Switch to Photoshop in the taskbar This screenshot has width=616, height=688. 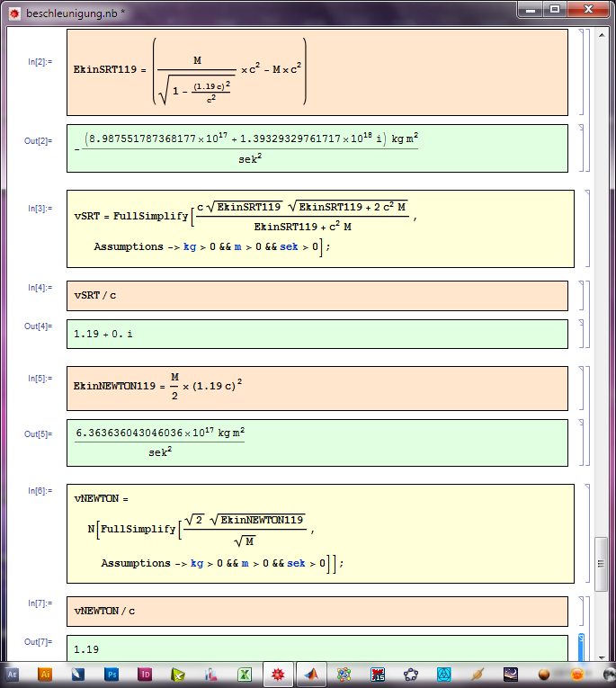coord(112,674)
